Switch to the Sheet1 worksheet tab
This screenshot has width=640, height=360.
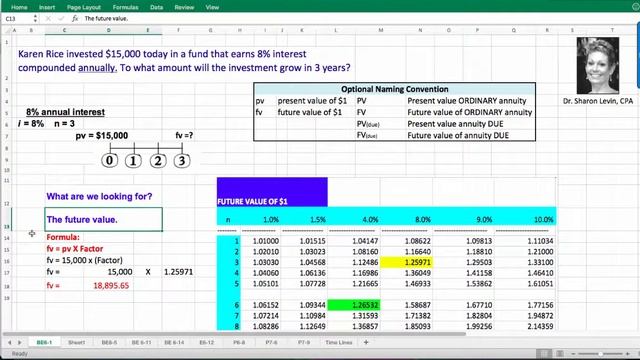pyautogui.click(x=76, y=342)
